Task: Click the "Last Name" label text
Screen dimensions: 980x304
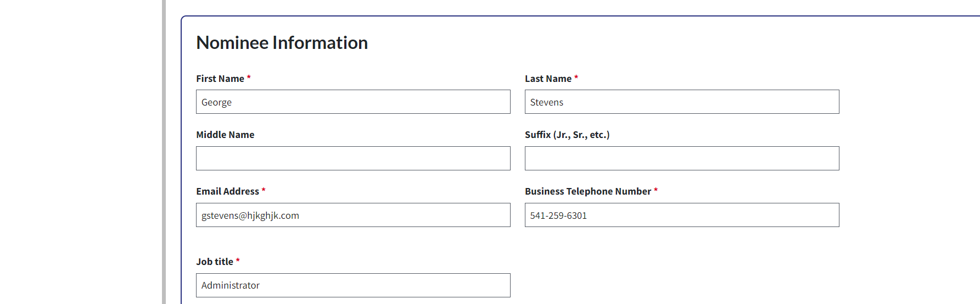Action: [x=548, y=79]
